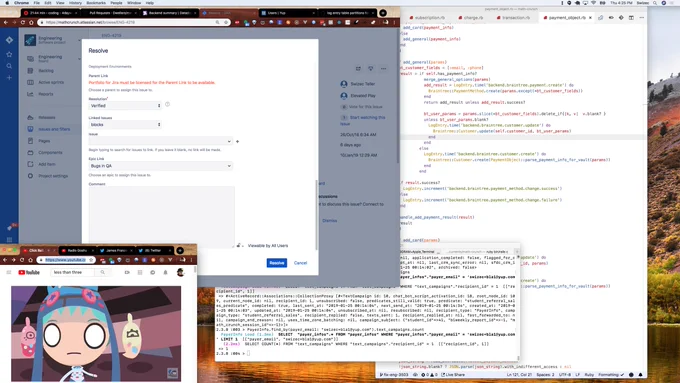The height and width of the screenshot is (383, 680).
Task: Click the reload icon in the Jira Chrome window
Action: [23, 22]
